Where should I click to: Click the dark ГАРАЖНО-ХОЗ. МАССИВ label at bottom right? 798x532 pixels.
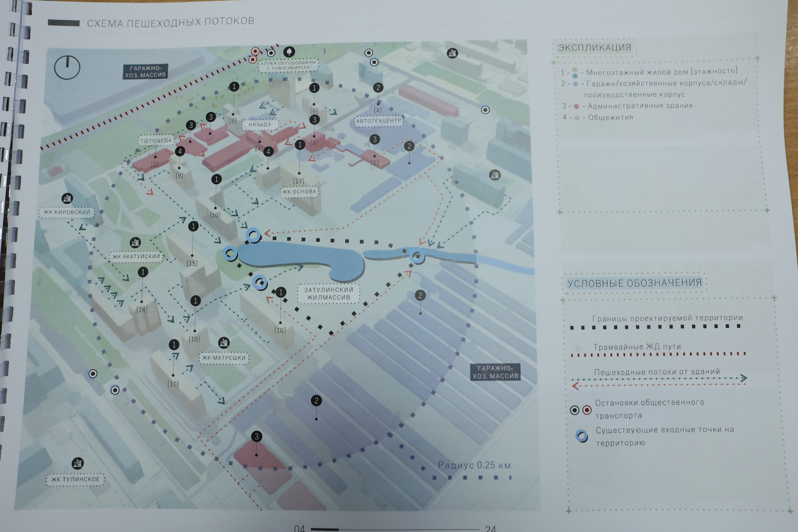coord(495,372)
